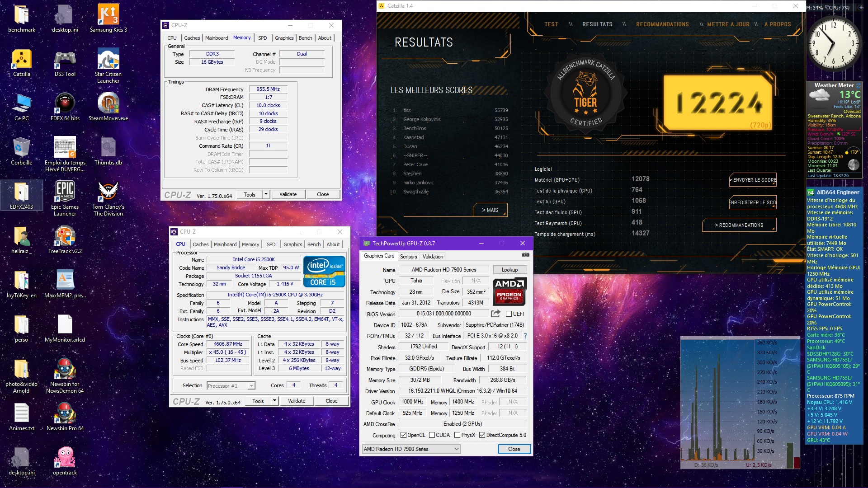Open the benchmark folder on desktop
868x488 pixels.
click(21, 19)
